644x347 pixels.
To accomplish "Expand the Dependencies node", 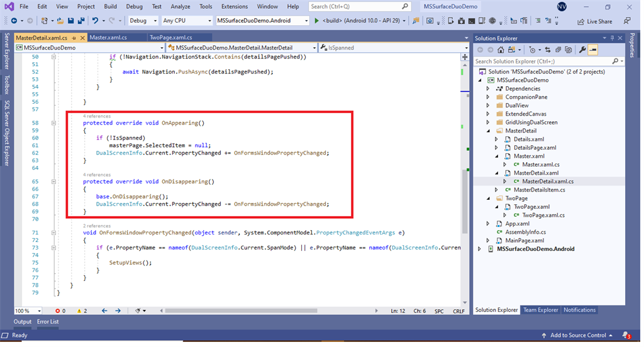I will pos(488,89).
